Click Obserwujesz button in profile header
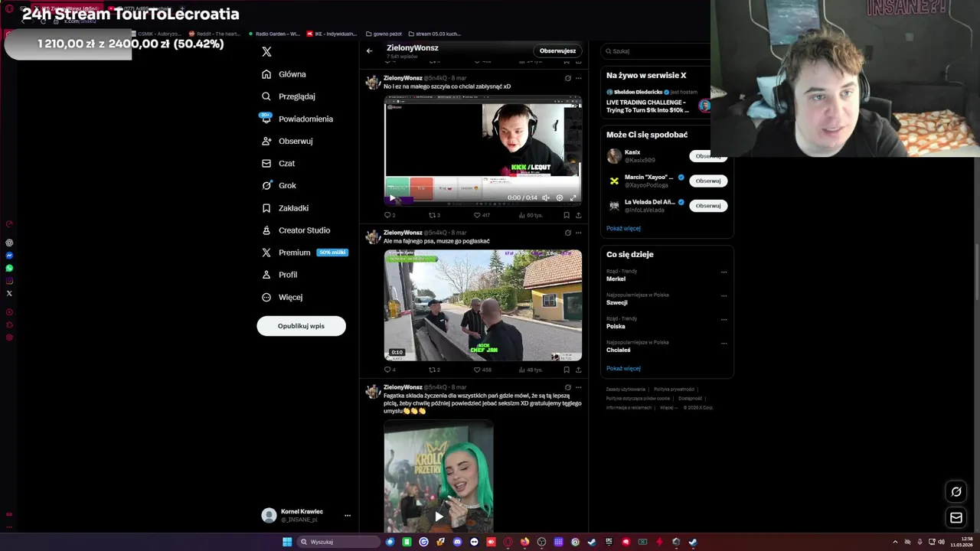The width and height of the screenshot is (980, 551). [x=557, y=51]
